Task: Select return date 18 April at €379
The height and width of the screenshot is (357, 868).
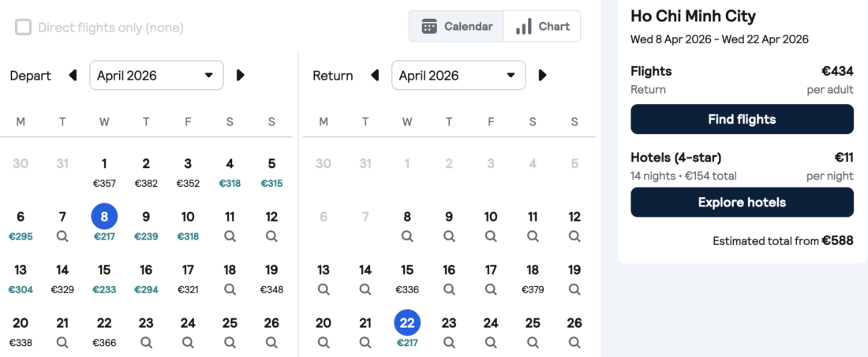Action: (x=533, y=278)
